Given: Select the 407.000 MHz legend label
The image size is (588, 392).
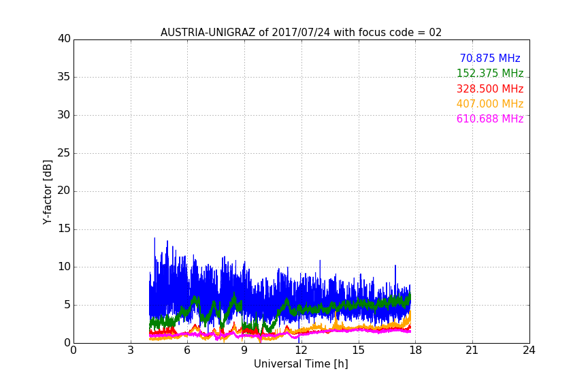Looking at the screenshot, I should (490, 103).
